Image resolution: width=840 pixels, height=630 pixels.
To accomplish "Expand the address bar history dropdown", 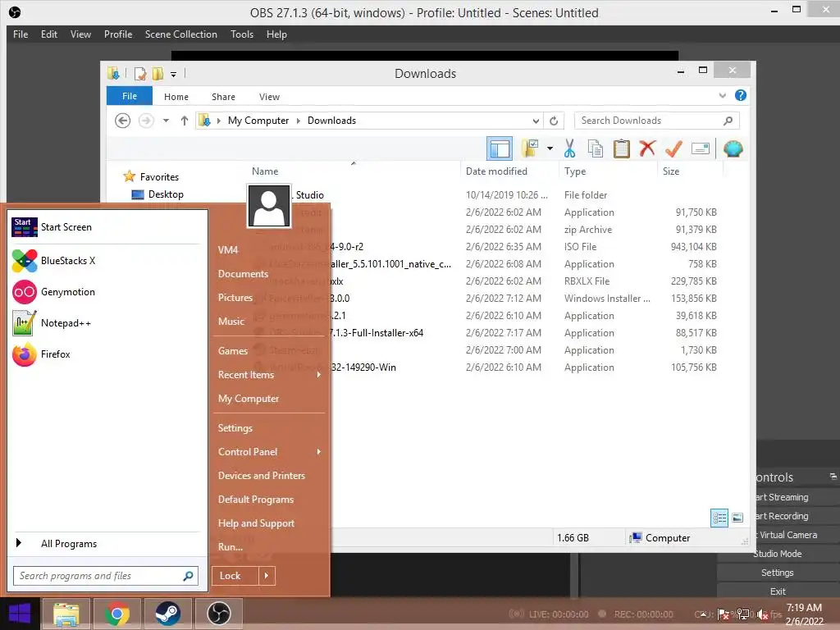I will pyautogui.click(x=536, y=121).
